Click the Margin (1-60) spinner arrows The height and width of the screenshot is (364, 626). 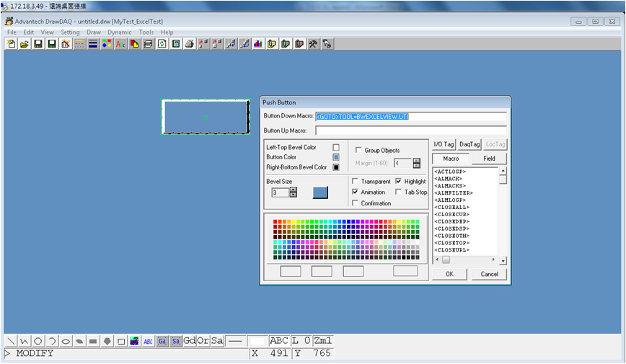pos(417,163)
